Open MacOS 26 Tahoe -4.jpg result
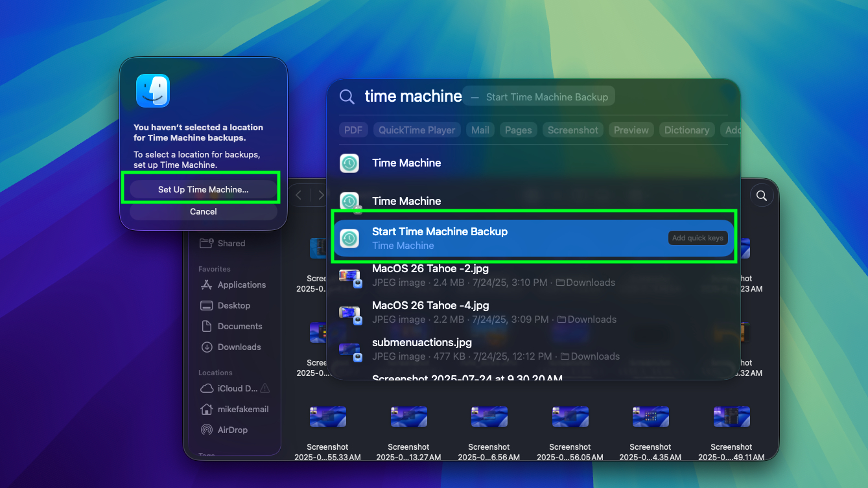This screenshot has height=488, width=868. pyautogui.click(x=534, y=312)
